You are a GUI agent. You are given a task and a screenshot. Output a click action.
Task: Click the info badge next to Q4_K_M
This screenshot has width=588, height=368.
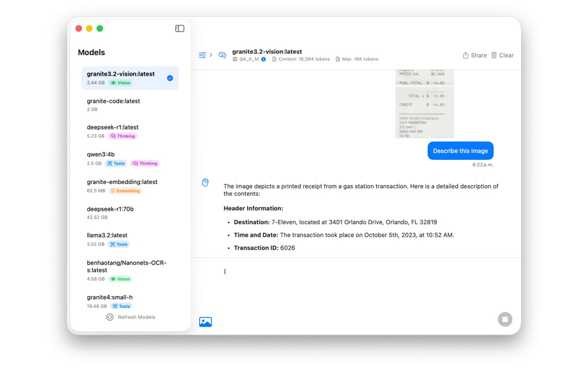262,60
